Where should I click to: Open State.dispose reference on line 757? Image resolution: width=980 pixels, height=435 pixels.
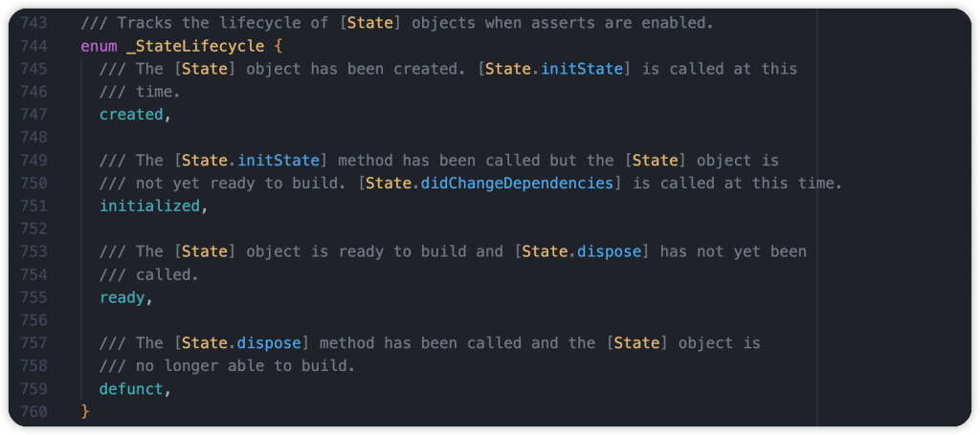click(x=242, y=343)
